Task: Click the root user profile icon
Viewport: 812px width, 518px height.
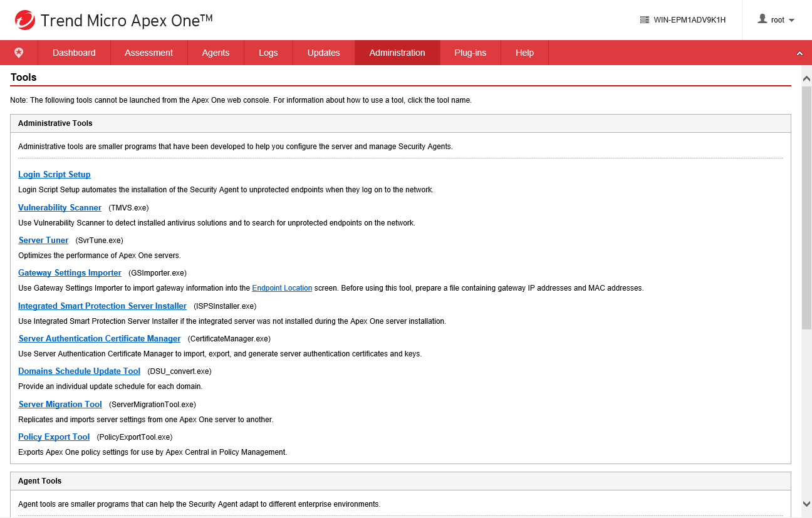Action: pyautogui.click(x=763, y=19)
